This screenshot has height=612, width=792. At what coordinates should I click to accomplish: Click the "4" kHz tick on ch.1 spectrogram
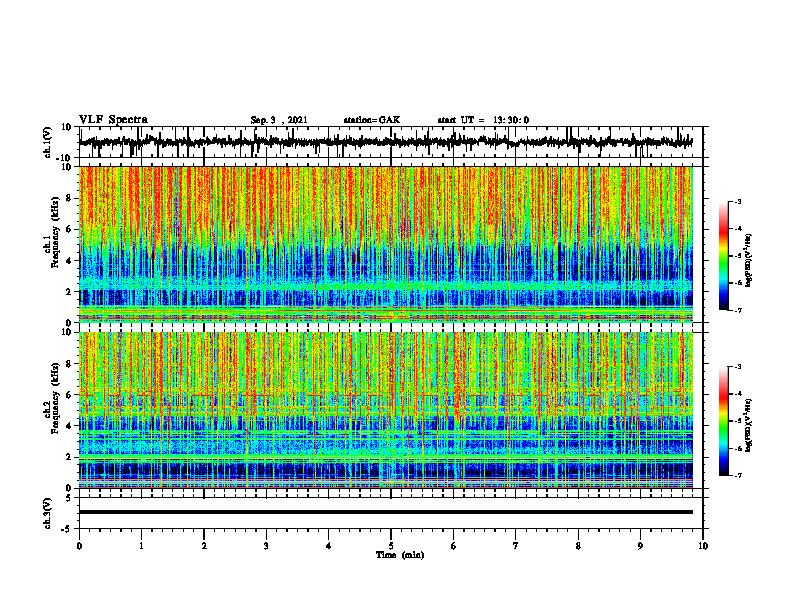pyautogui.click(x=70, y=261)
